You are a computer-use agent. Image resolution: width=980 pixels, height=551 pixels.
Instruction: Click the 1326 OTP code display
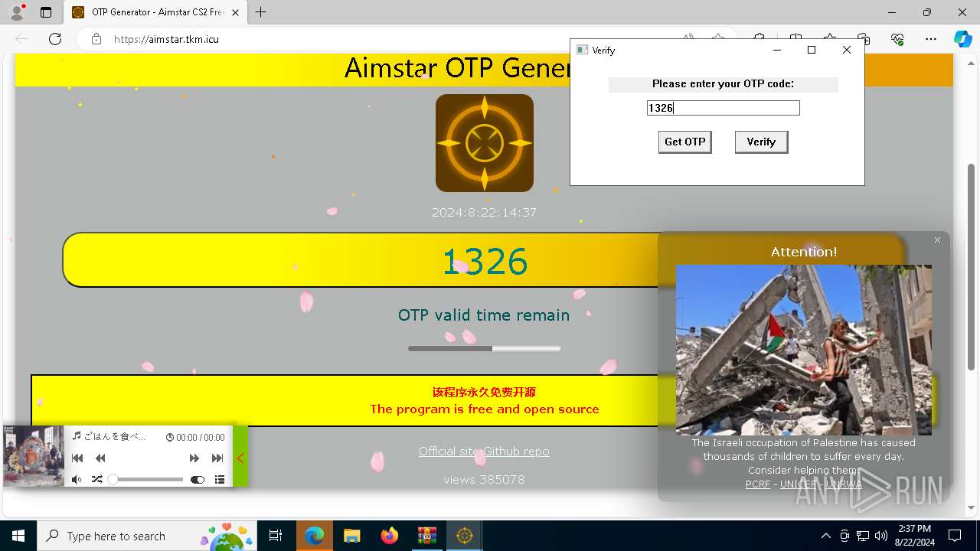485,261
